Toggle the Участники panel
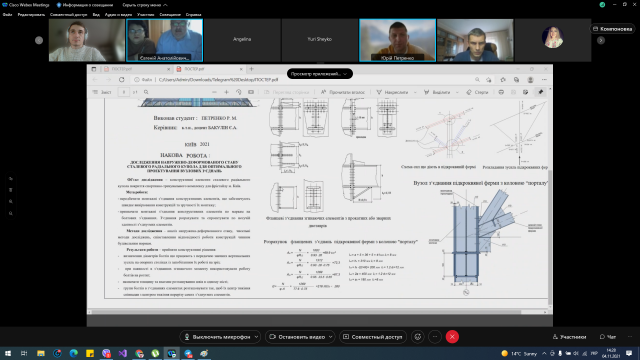Viewport: 640px width, 360px height. (x=569, y=337)
